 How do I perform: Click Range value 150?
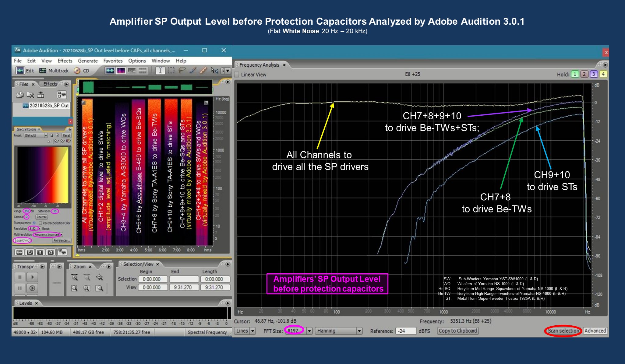27,211
